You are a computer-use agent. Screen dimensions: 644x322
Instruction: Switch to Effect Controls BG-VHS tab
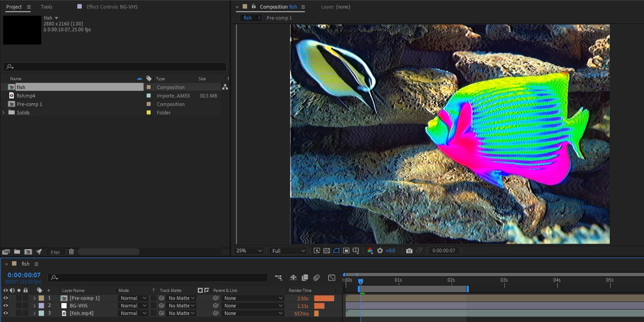(112, 7)
